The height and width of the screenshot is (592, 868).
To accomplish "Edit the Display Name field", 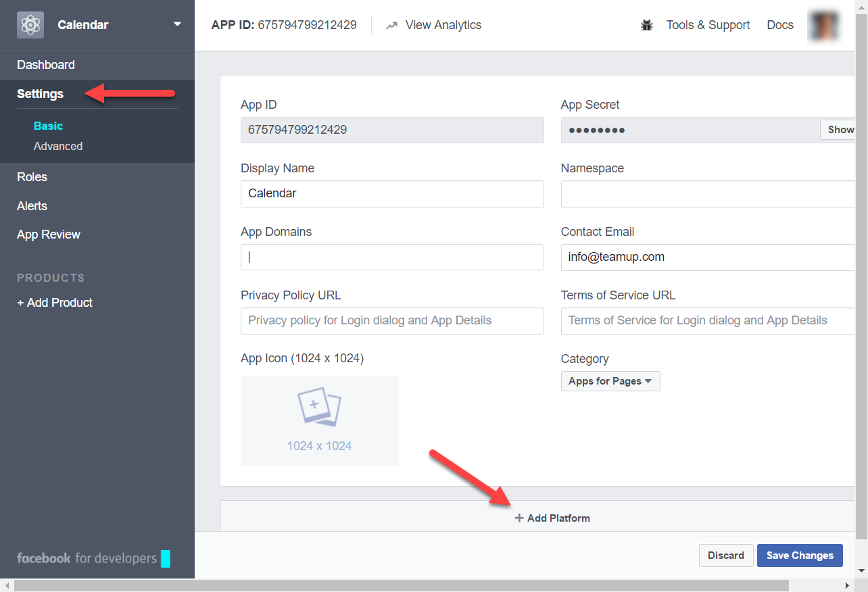I will pos(392,193).
